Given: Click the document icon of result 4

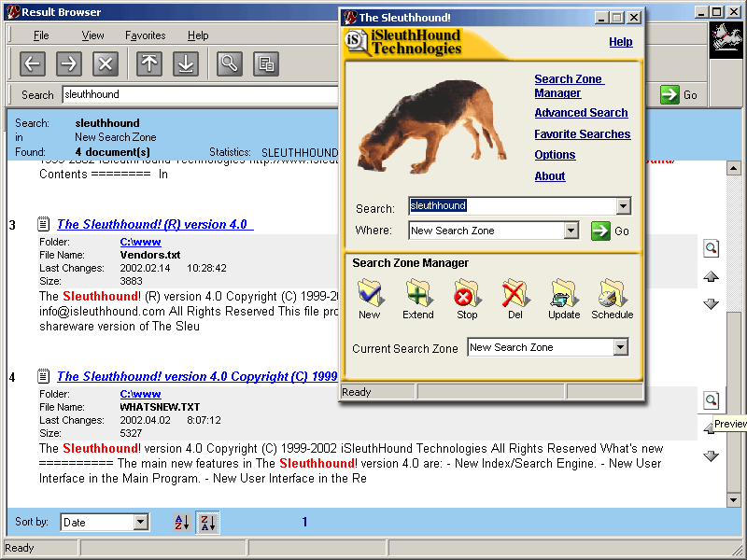Looking at the screenshot, I should 43,376.
